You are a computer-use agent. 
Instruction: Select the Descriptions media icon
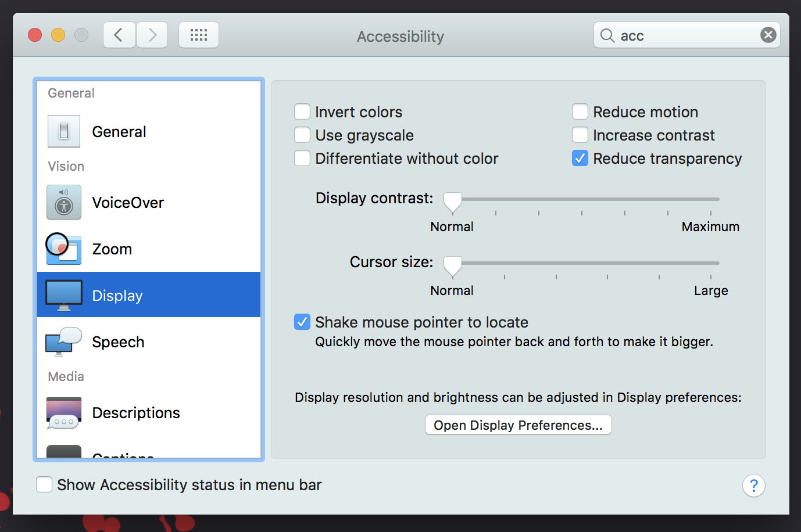point(63,412)
